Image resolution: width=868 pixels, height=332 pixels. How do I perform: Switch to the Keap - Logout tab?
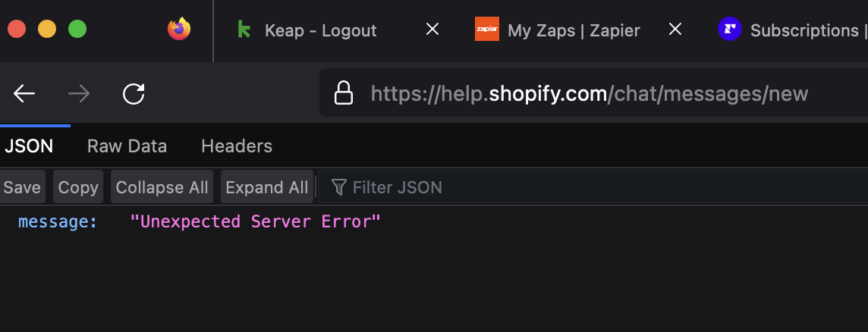coord(320,31)
